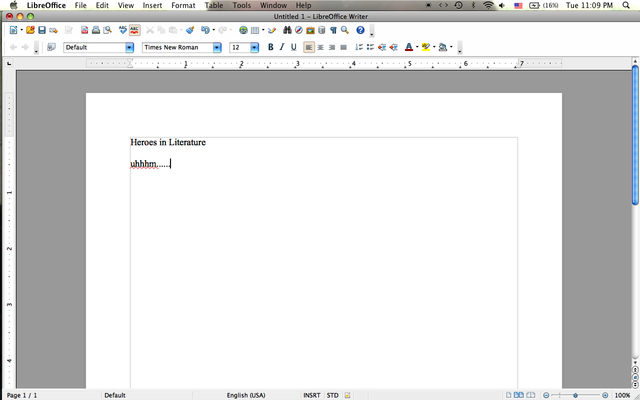Image resolution: width=640 pixels, height=400 pixels.
Task: Click the 100% zoom level in status bar
Action: point(622,395)
